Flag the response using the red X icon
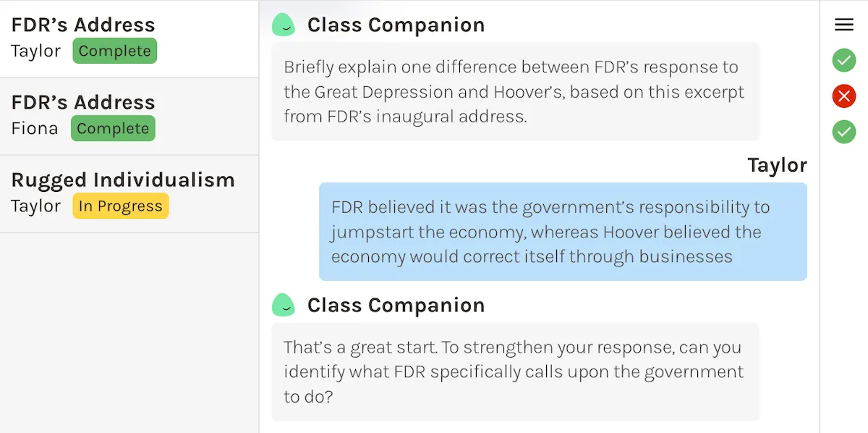 point(843,96)
